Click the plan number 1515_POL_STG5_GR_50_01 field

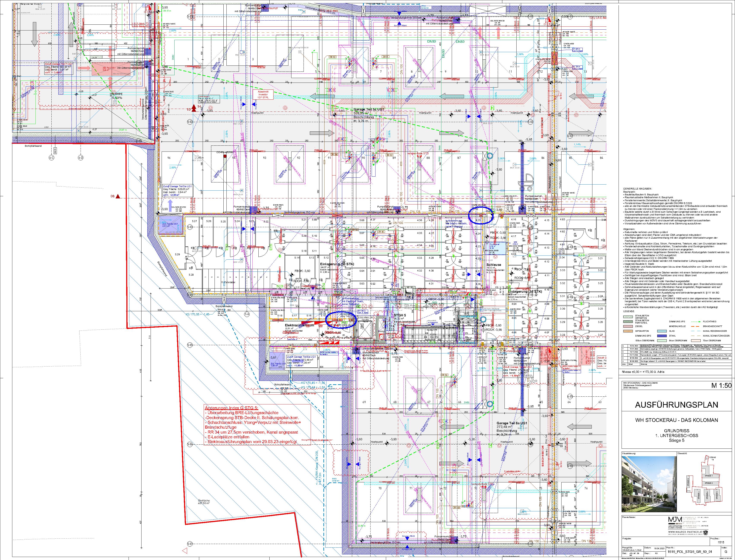coord(690,552)
